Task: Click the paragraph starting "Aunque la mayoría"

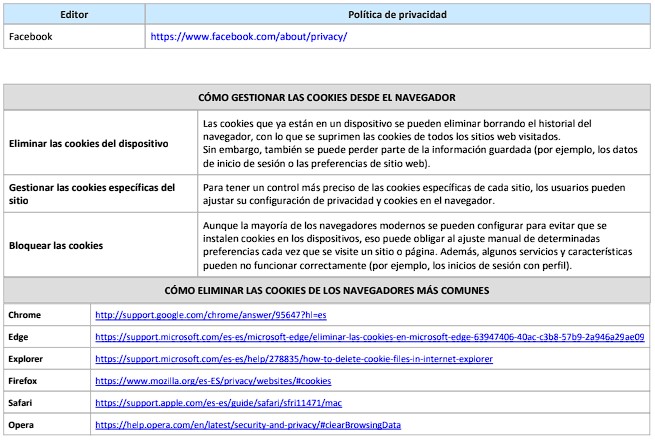Action: [x=420, y=244]
